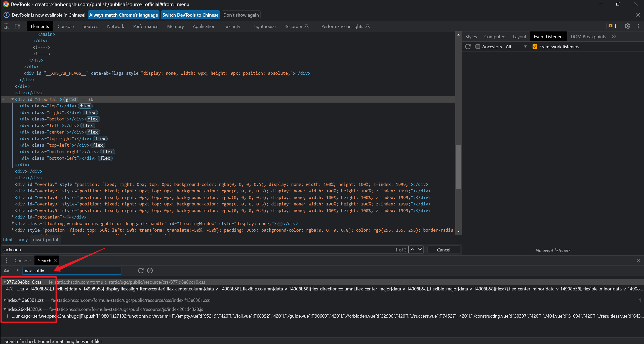The height and width of the screenshot is (344, 644).
Task: Toggle match case Aa option
Action: pos(7,271)
